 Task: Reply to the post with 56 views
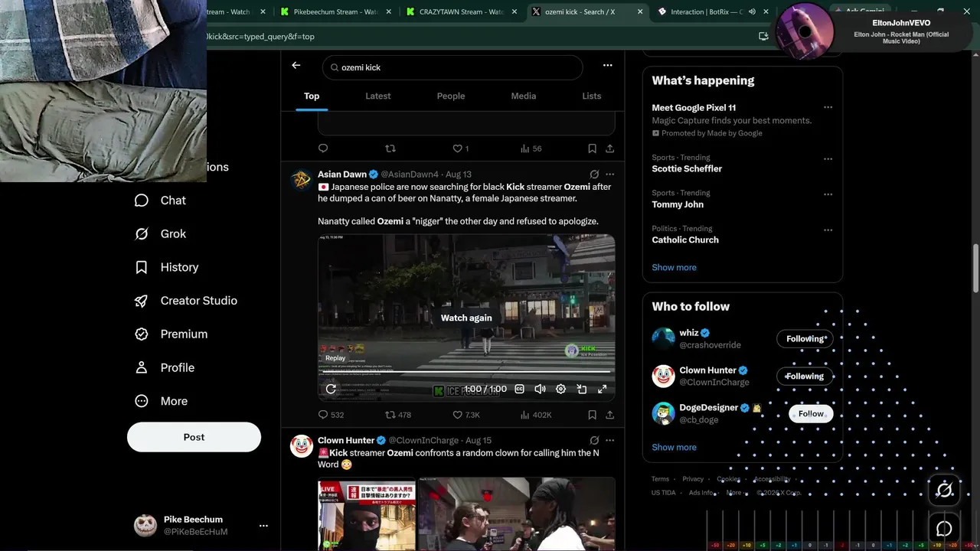[x=323, y=148]
